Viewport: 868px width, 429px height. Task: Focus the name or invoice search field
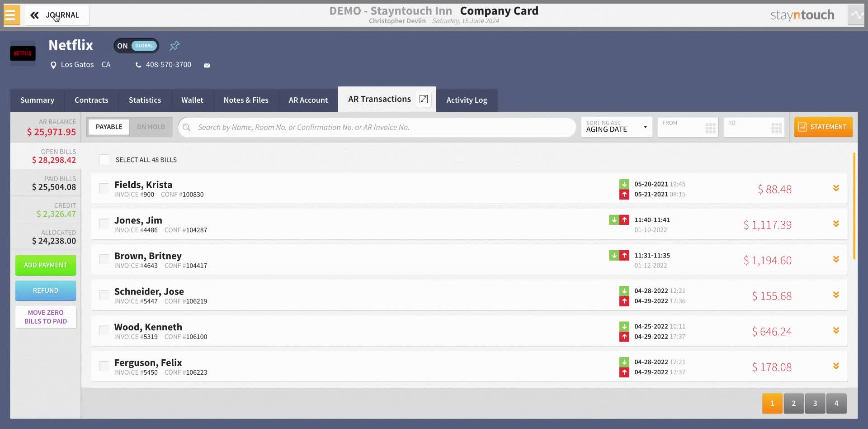(377, 128)
